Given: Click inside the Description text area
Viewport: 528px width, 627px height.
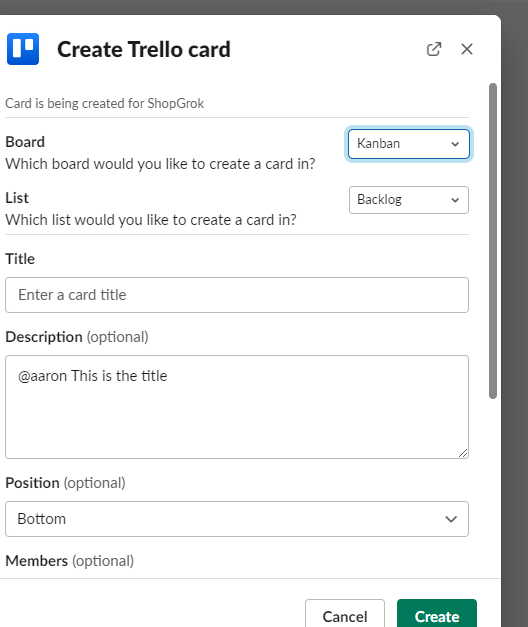Looking at the screenshot, I should click(237, 407).
